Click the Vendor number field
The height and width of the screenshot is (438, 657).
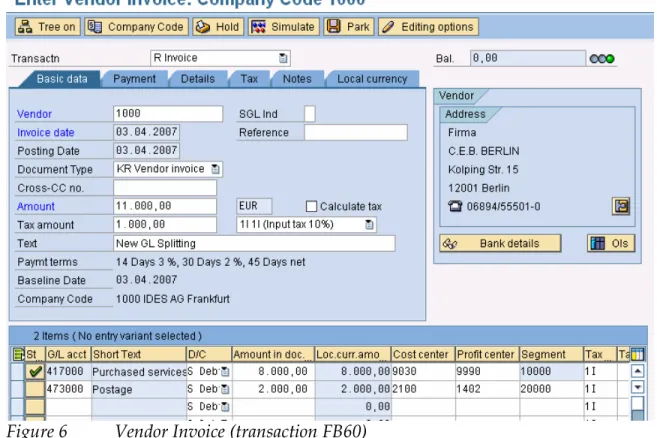[168, 114]
